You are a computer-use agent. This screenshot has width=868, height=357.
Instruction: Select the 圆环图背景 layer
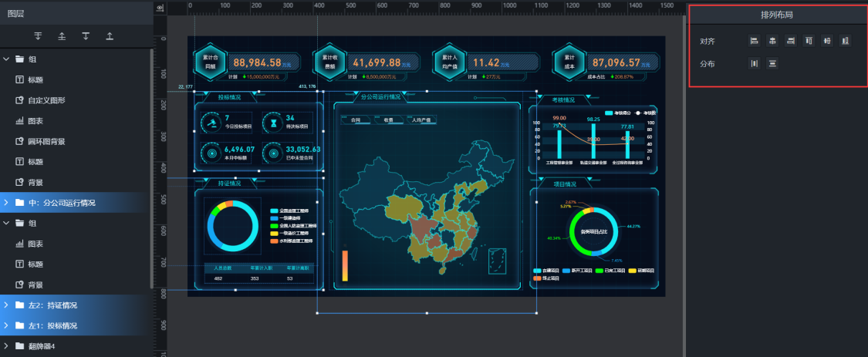pos(46,142)
